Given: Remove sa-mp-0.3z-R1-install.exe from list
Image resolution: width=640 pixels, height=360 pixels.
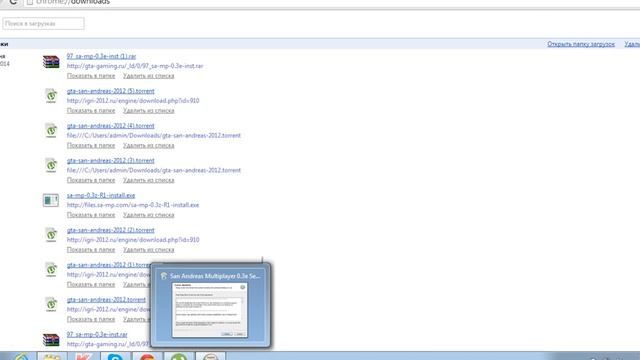Looking at the screenshot, I should click(x=149, y=215).
